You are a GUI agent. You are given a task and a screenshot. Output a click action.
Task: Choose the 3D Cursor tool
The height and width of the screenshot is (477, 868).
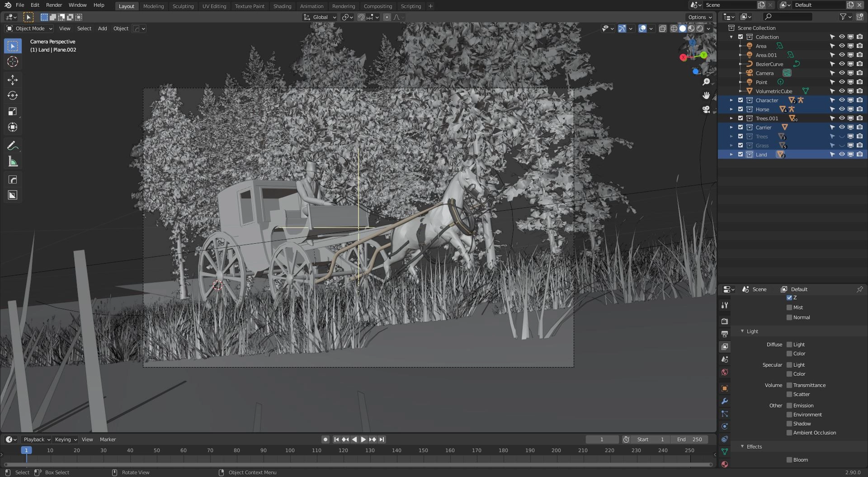point(13,62)
